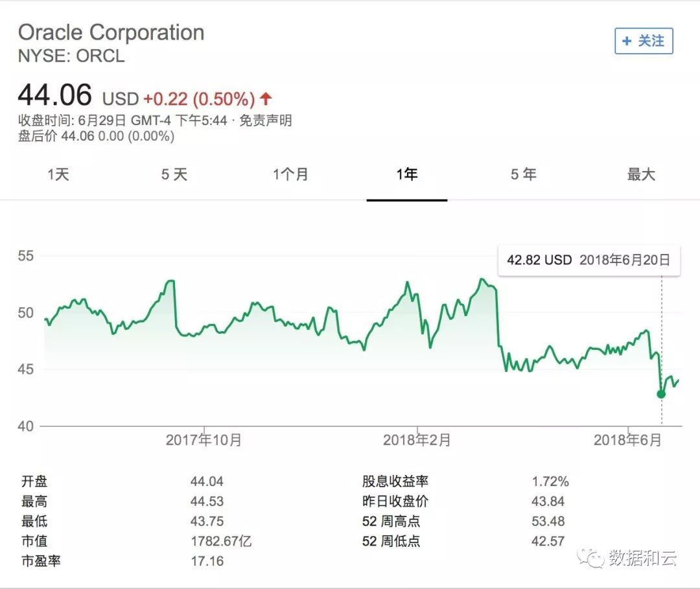
Task: Click the Oracle Corporation title
Action: click(112, 32)
